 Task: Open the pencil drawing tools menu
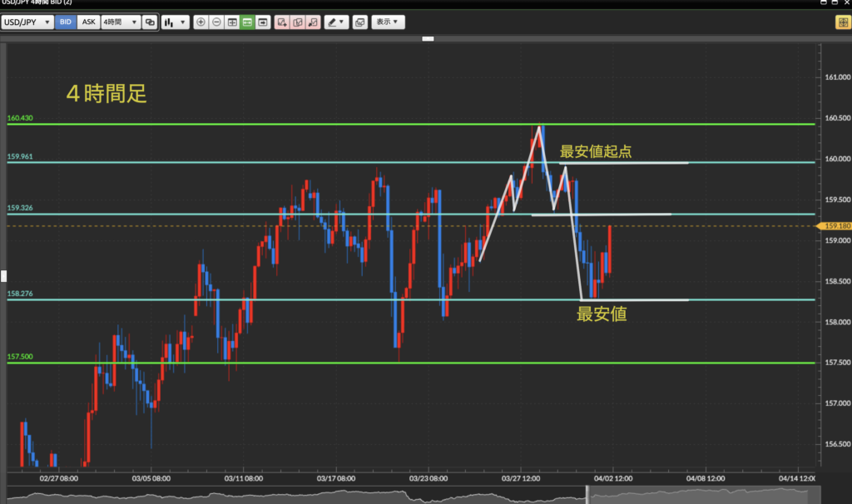(x=336, y=22)
